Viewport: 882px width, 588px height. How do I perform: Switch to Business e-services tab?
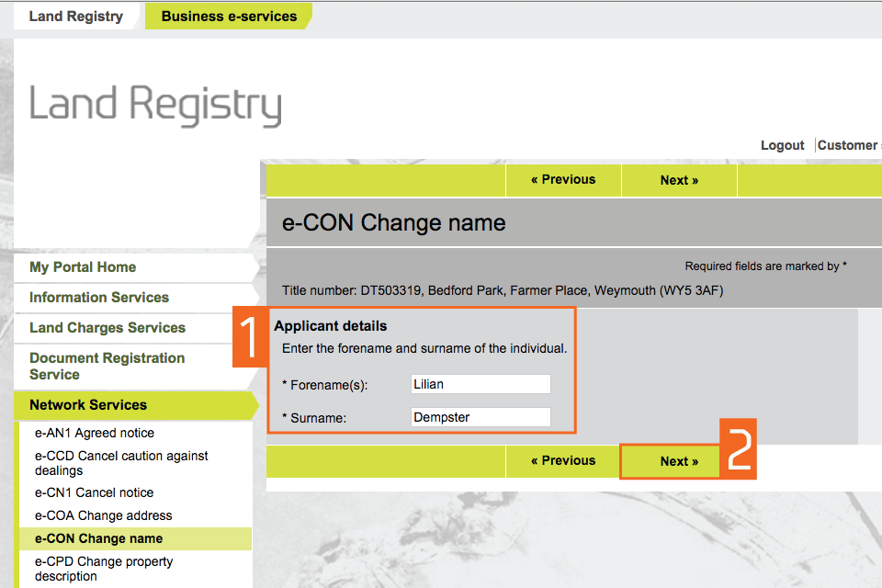click(229, 17)
